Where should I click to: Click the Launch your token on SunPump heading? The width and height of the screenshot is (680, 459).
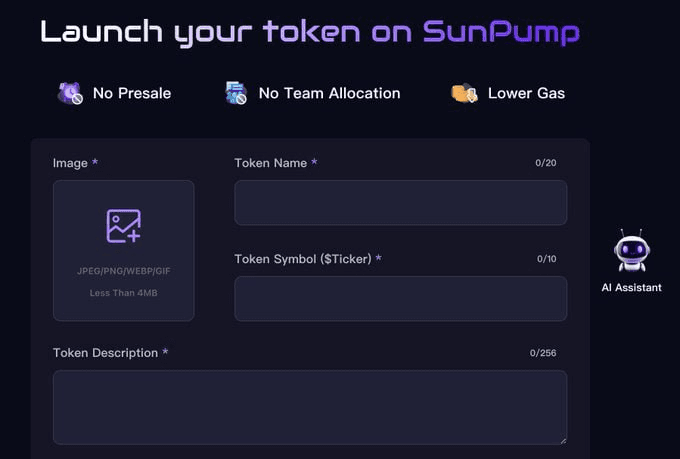coord(310,33)
